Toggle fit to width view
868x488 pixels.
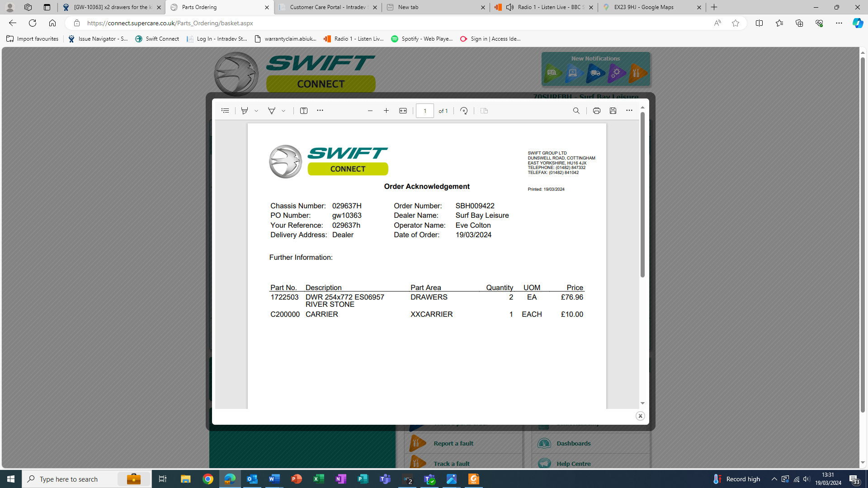click(403, 111)
